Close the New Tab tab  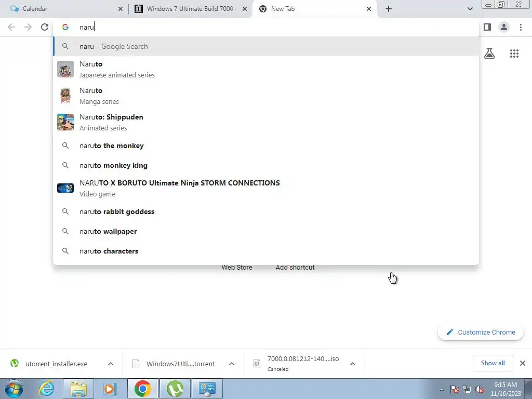pyautogui.click(x=369, y=9)
